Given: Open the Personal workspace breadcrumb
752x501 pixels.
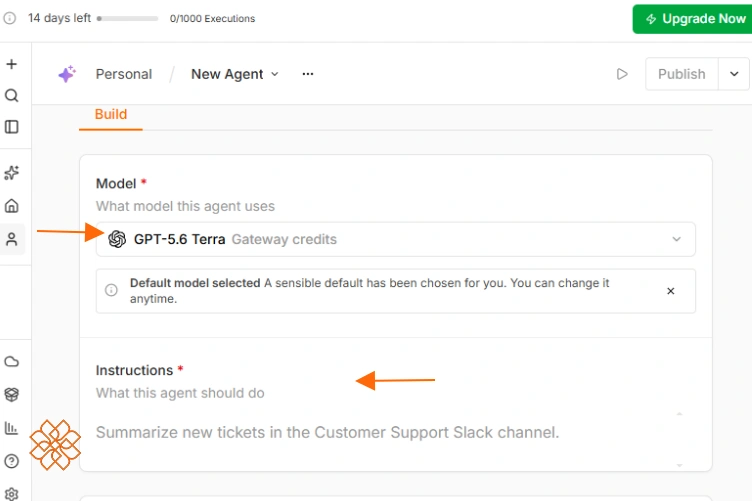Looking at the screenshot, I should click(x=124, y=74).
